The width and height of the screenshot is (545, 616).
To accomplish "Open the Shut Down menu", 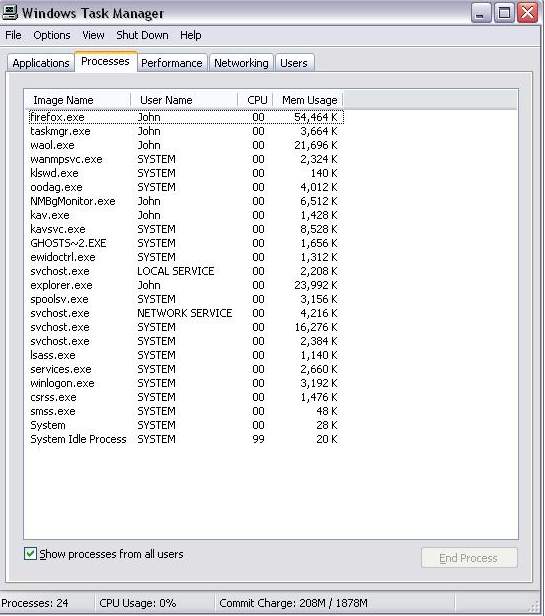I will click(x=142, y=35).
